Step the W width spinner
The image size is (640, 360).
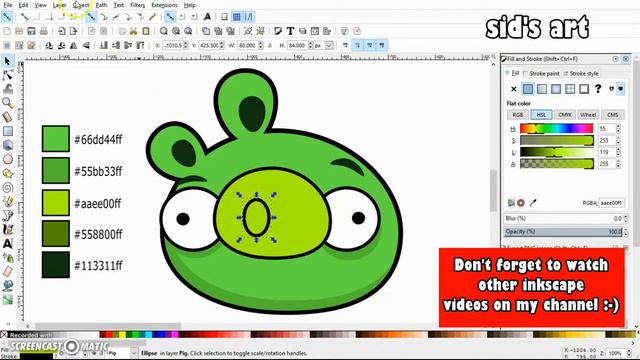tap(260, 45)
